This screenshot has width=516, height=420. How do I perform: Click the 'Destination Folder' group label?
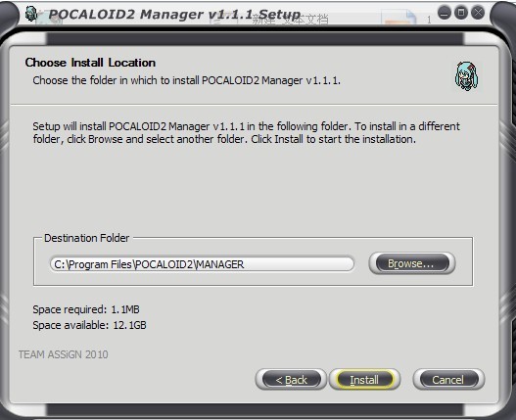86,238
